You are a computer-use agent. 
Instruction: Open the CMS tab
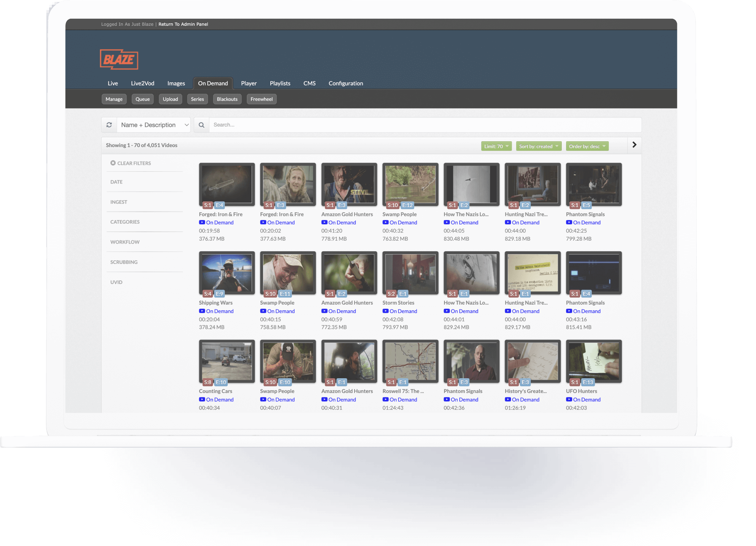309,84
